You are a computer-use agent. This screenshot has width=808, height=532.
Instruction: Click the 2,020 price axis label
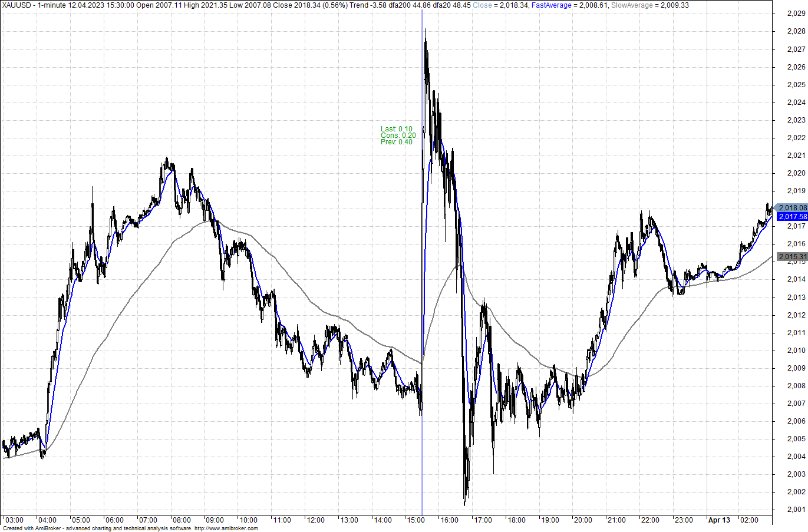796,173
